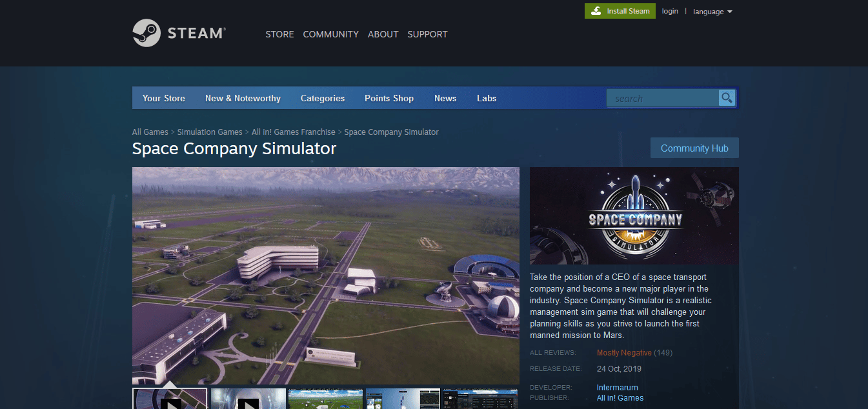Open the Labs tab

[487, 98]
